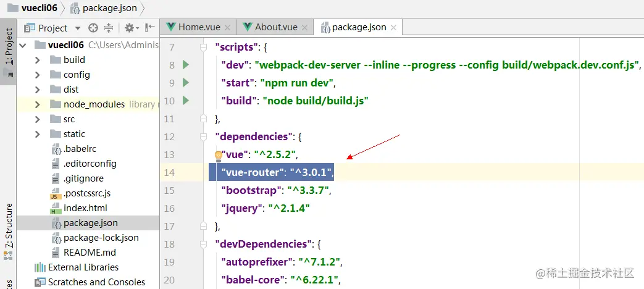
Task: Expand the node_modules folder
Action: coord(38,104)
